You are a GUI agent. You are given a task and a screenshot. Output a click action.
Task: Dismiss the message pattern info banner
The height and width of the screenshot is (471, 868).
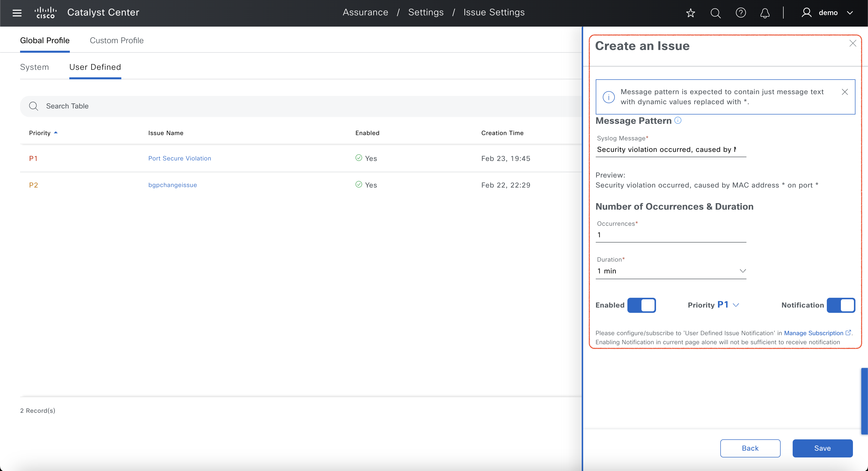tap(844, 92)
